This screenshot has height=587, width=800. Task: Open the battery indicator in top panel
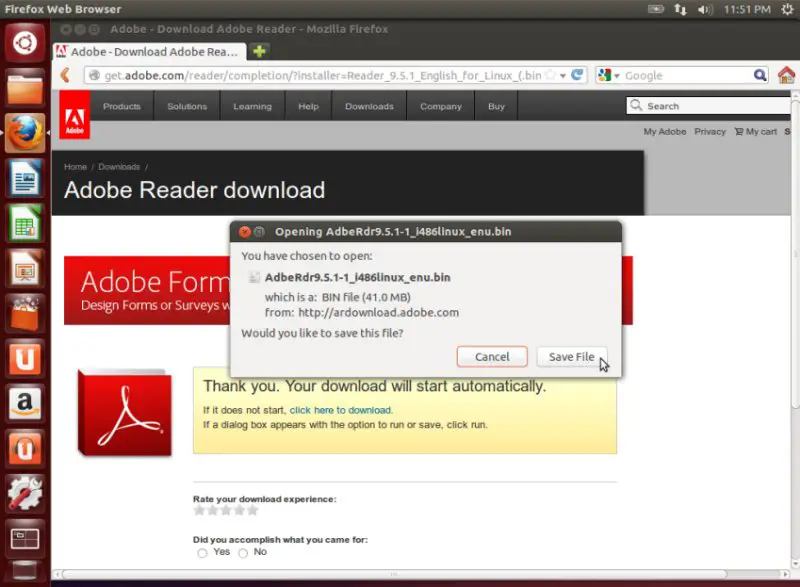tap(656, 9)
